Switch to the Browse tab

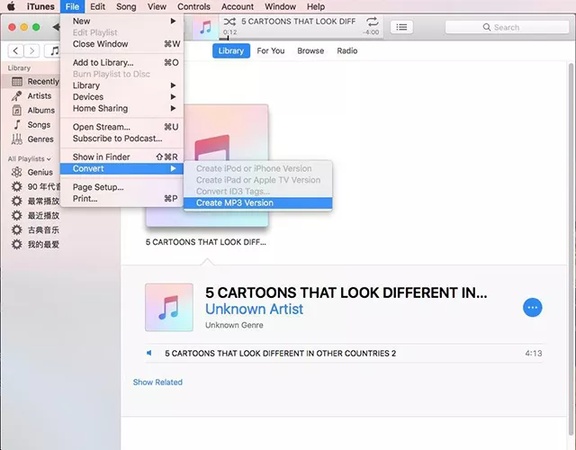(310, 51)
